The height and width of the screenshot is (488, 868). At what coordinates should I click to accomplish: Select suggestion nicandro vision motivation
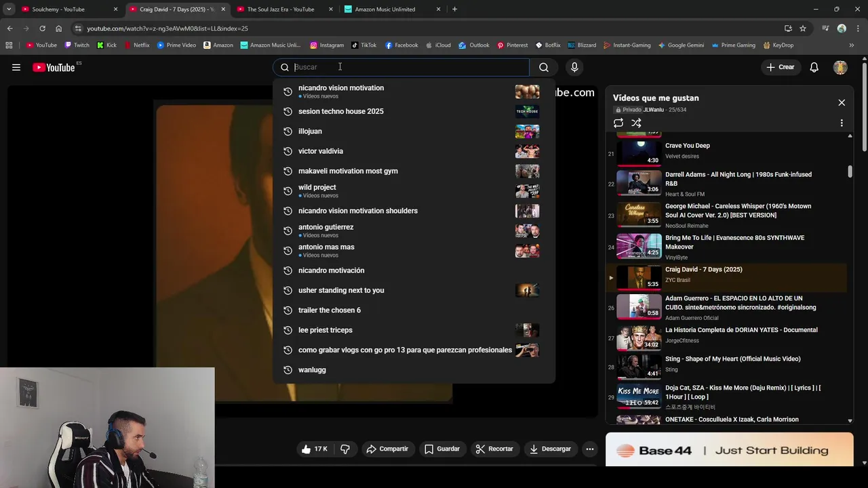tap(414, 91)
